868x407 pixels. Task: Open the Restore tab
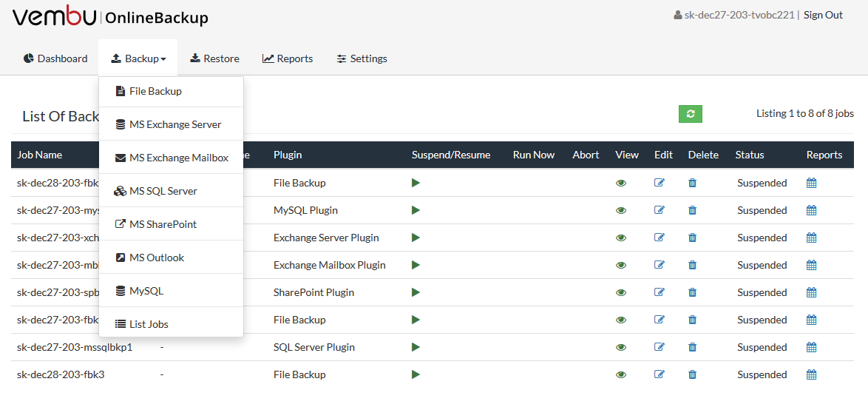[215, 58]
